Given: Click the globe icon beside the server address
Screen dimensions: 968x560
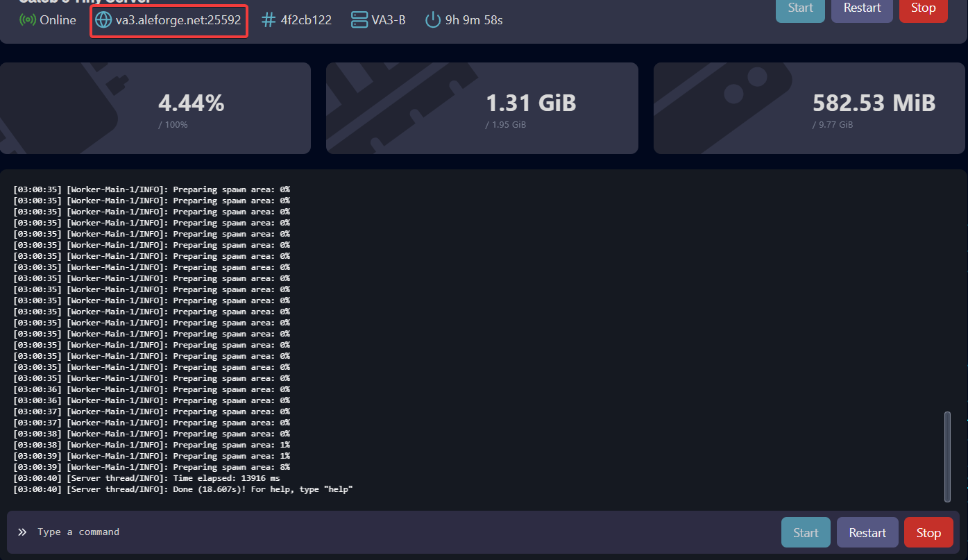Looking at the screenshot, I should click(103, 20).
